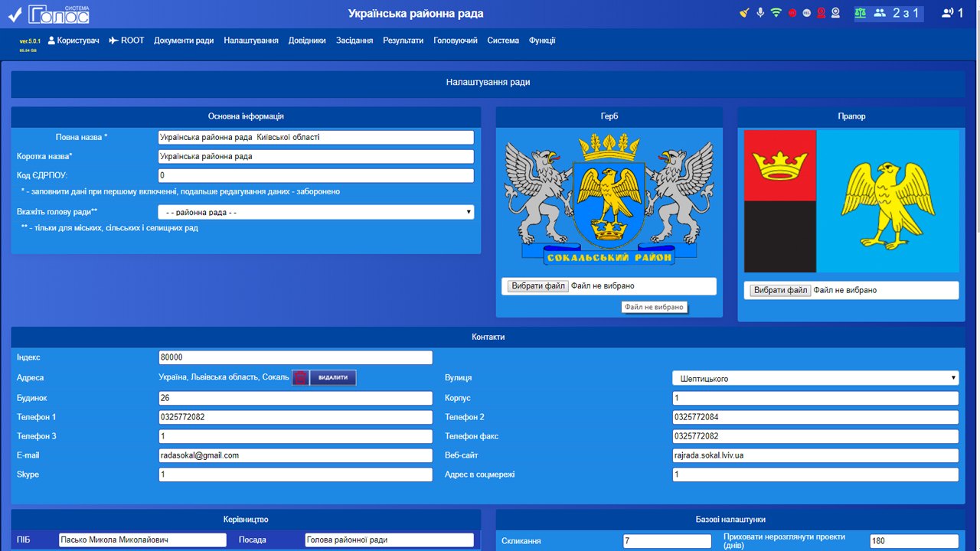Open the Документи ради menu
This screenshot has height=551, width=980.
tap(184, 41)
